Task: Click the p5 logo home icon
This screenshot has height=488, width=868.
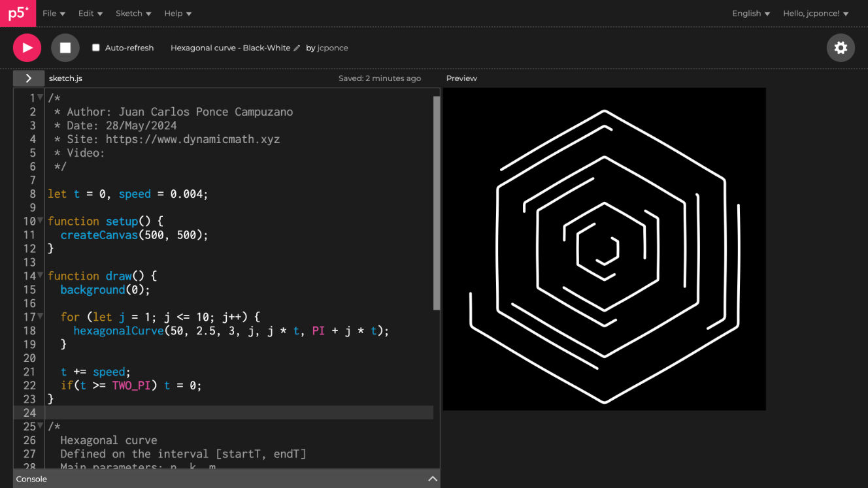Action: tap(18, 13)
